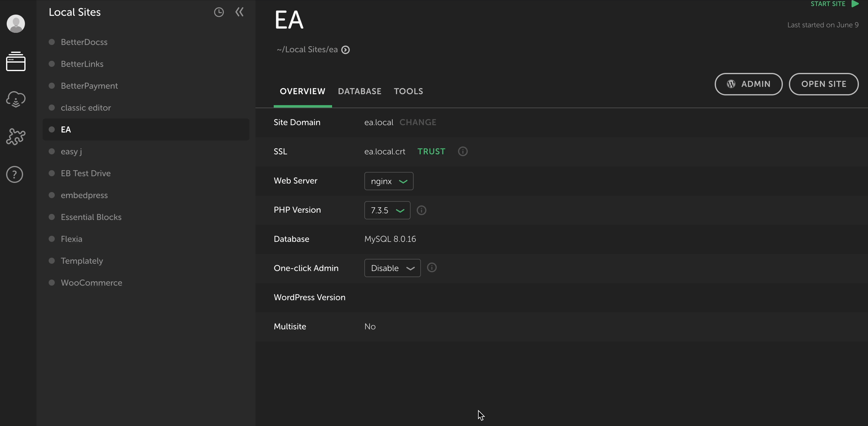Open the PHP Version 7.3.5 dropdown
The image size is (868, 426).
click(387, 210)
